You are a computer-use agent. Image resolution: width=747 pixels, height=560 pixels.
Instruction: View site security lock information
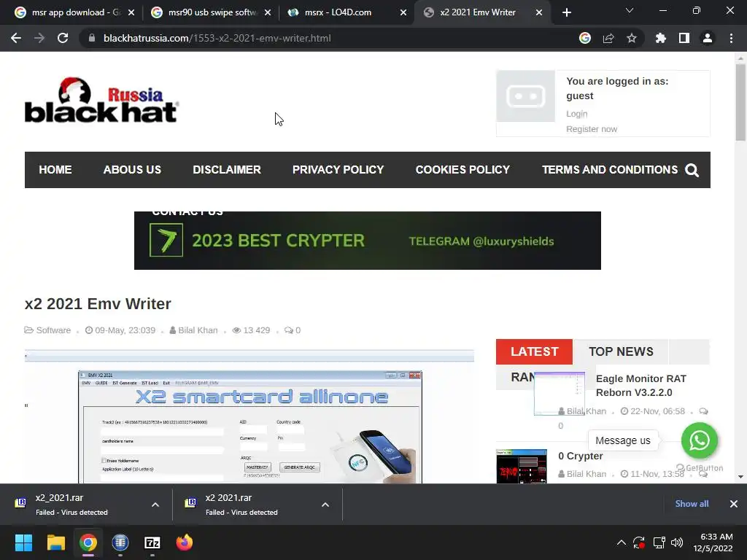coord(92,38)
